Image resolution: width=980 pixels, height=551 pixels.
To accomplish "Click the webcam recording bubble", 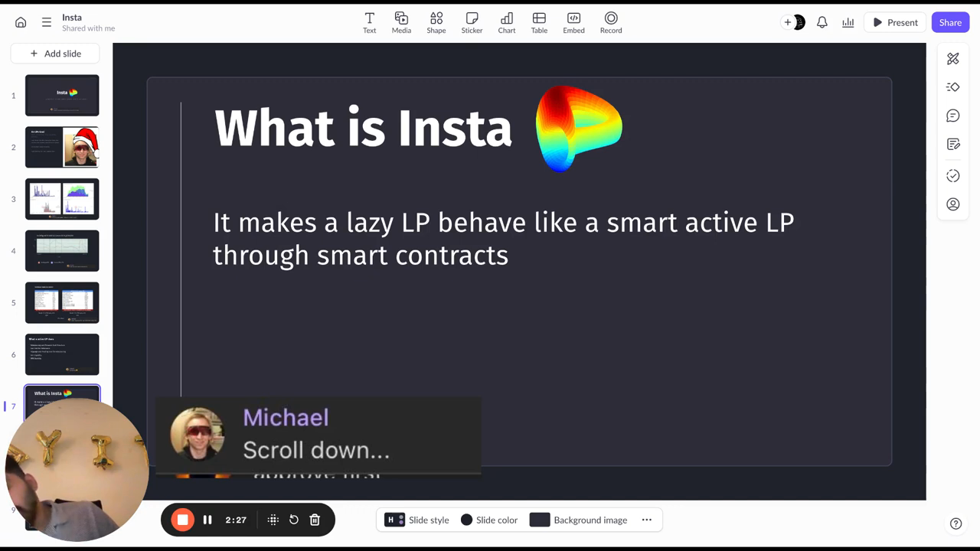I will point(77,470).
